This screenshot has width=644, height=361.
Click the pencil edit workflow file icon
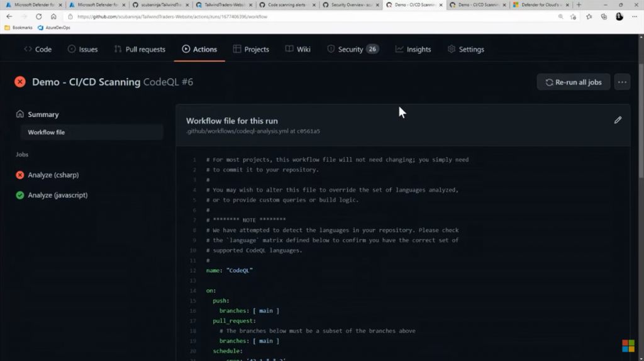618,120
